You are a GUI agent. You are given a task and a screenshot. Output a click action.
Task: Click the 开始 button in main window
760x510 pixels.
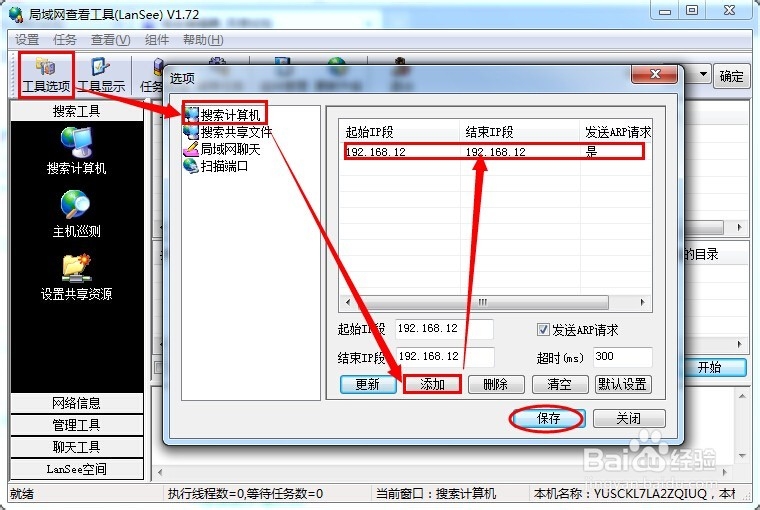(711, 367)
